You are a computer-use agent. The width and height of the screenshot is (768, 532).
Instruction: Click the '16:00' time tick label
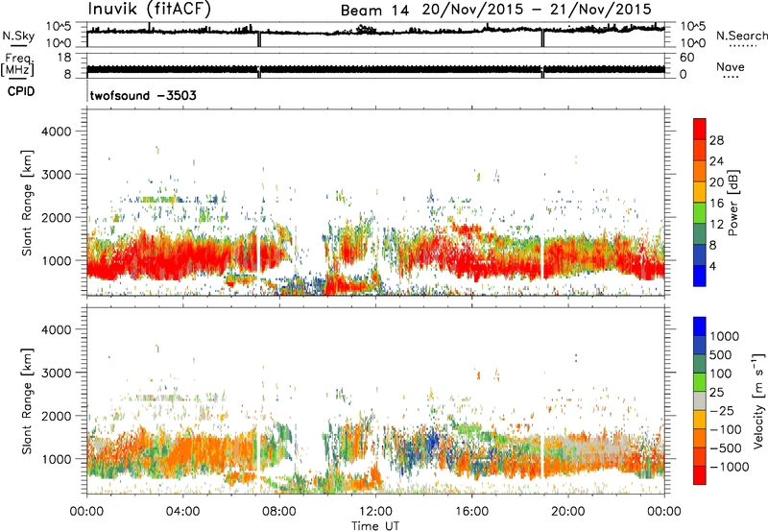pos(471,512)
